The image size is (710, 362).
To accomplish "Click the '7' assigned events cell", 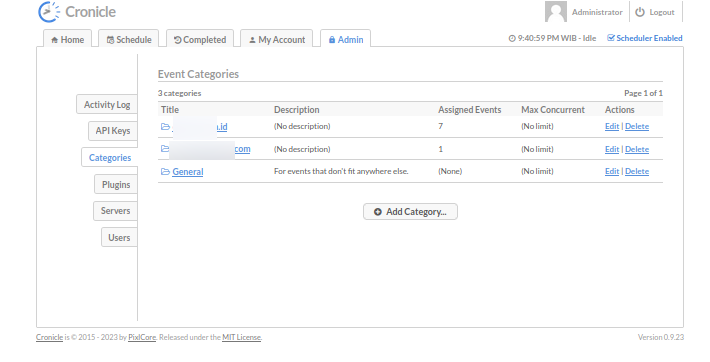I will click(441, 126).
